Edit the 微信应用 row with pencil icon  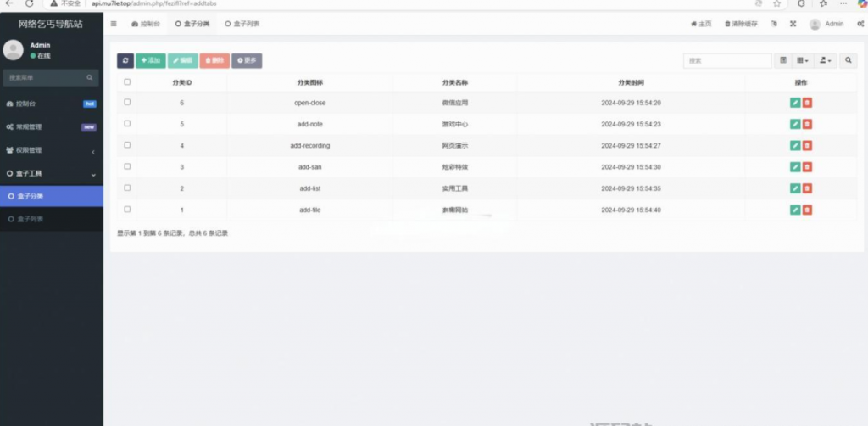pyautogui.click(x=795, y=103)
